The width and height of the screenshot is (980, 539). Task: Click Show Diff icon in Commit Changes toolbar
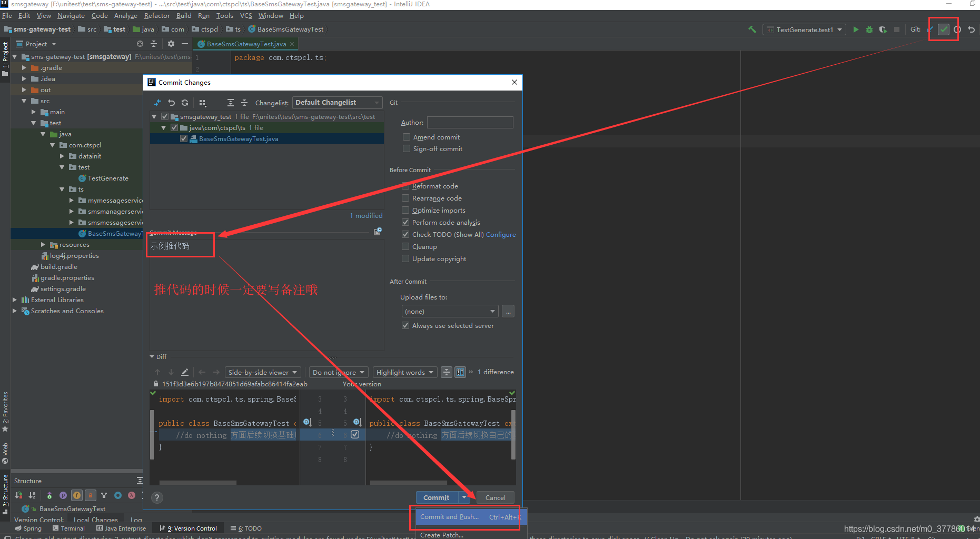tap(157, 103)
